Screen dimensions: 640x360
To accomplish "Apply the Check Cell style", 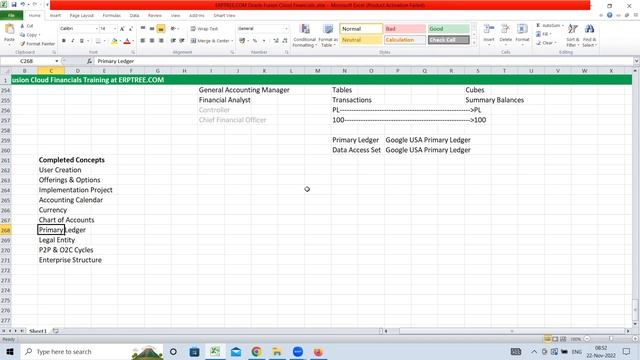I will [448, 40].
